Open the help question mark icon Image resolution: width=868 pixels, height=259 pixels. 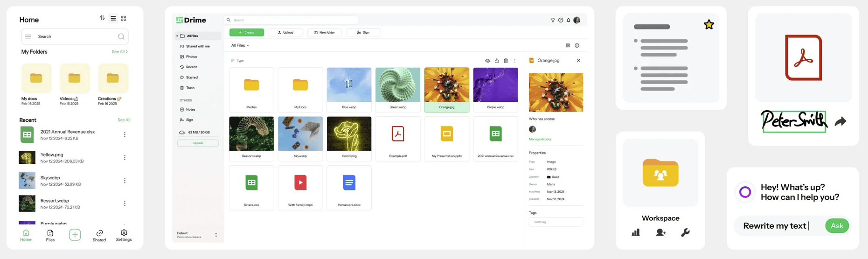561,20
